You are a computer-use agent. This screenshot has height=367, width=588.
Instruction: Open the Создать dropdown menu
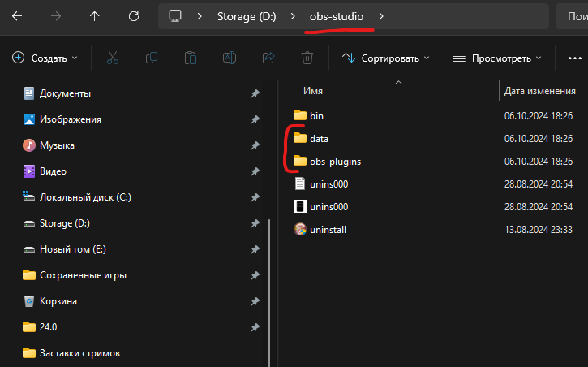(x=45, y=58)
